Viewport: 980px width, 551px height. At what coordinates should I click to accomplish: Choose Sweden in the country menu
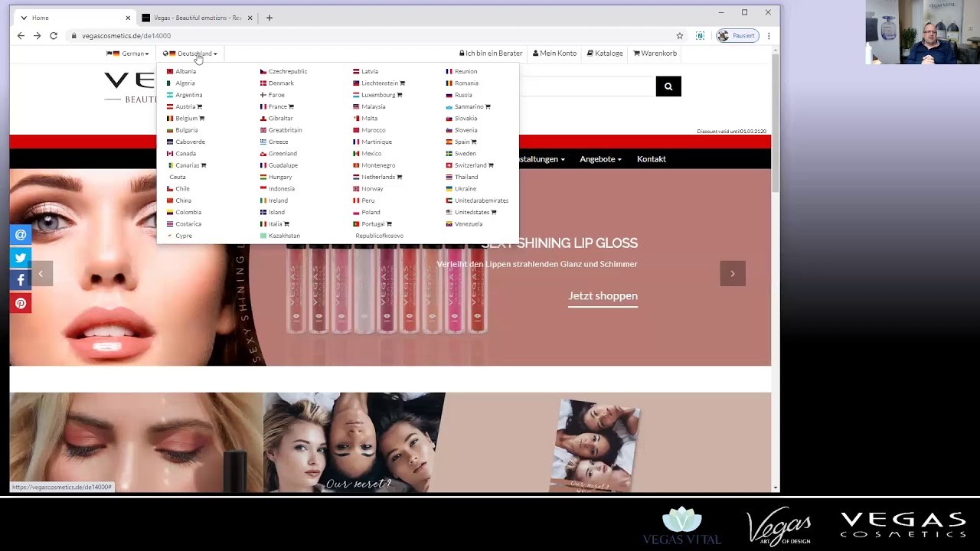[x=465, y=153]
